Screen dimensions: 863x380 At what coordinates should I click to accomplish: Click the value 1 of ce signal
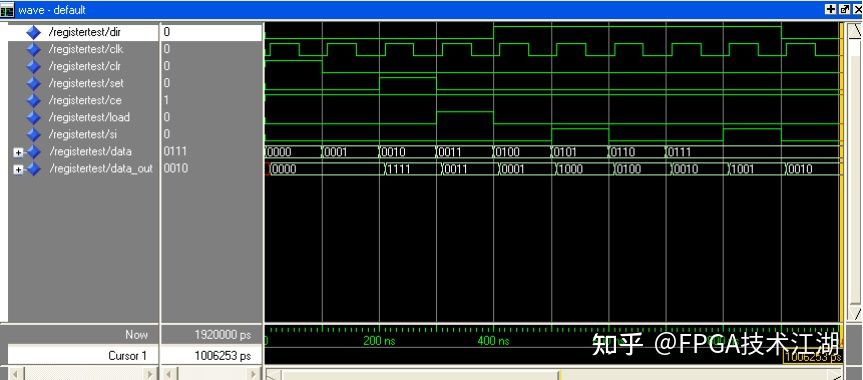(x=167, y=100)
